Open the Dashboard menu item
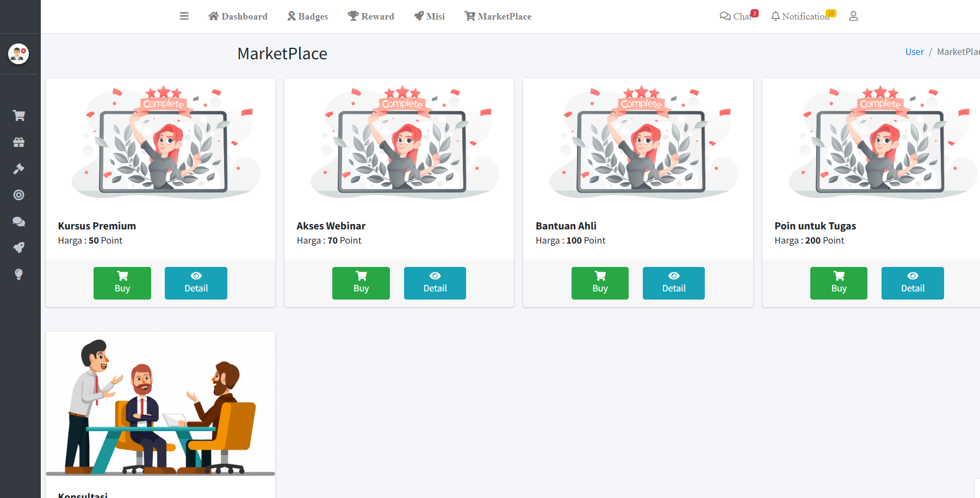 pyautogui.click(x=238, y=16)
